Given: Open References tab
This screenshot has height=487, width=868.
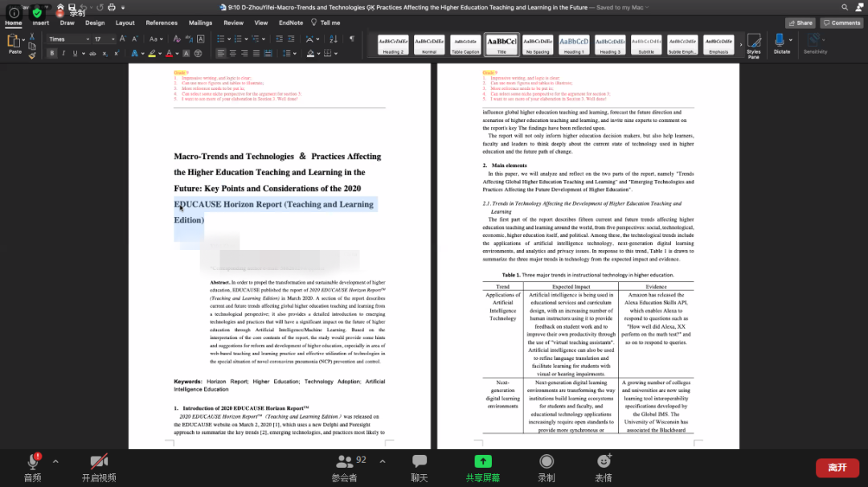Looking at the screenshot, I should click(x=162, y=23).
